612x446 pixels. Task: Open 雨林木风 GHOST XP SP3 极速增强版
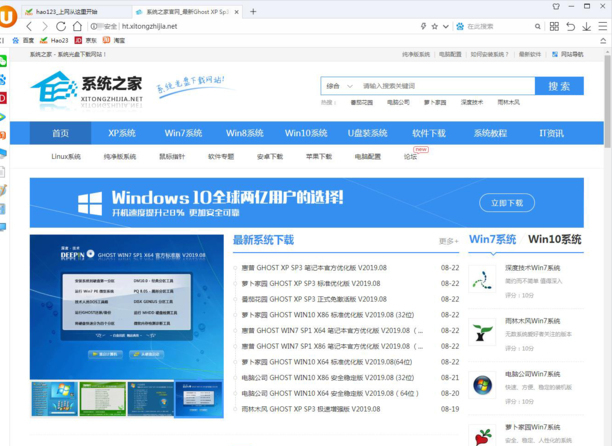tap(311, 409)
